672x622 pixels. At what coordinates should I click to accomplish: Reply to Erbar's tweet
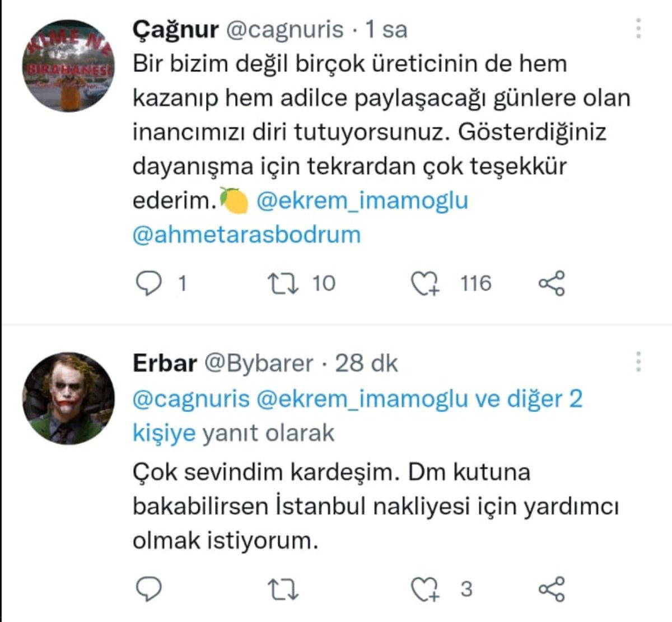coord(149,589)
